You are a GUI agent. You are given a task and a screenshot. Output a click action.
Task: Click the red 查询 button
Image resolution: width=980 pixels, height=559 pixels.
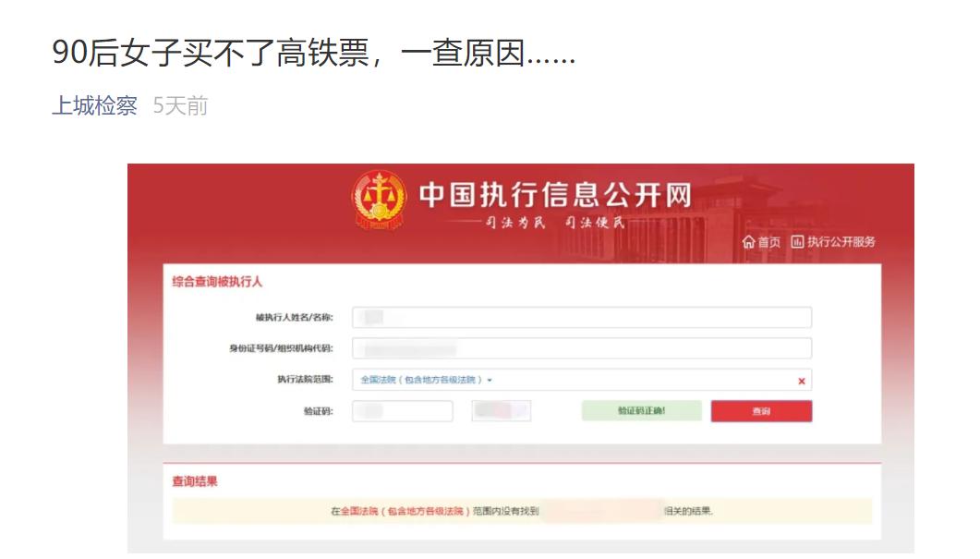(761, 411)
